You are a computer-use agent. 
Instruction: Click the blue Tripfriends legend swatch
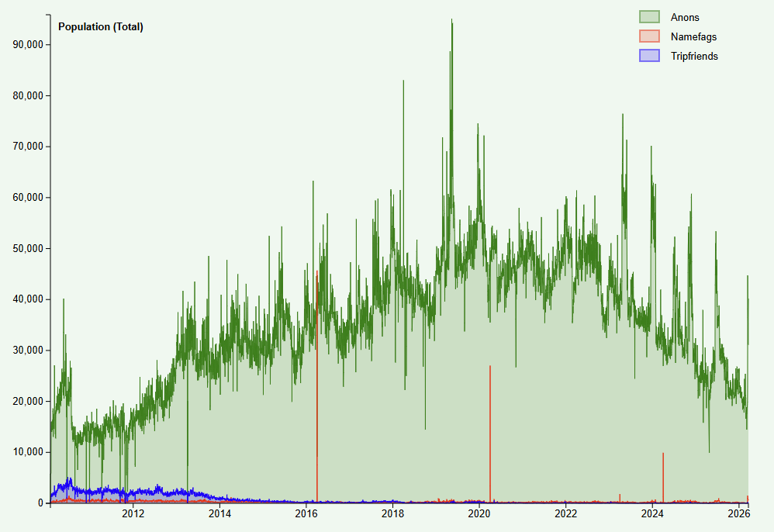(649, 56)
